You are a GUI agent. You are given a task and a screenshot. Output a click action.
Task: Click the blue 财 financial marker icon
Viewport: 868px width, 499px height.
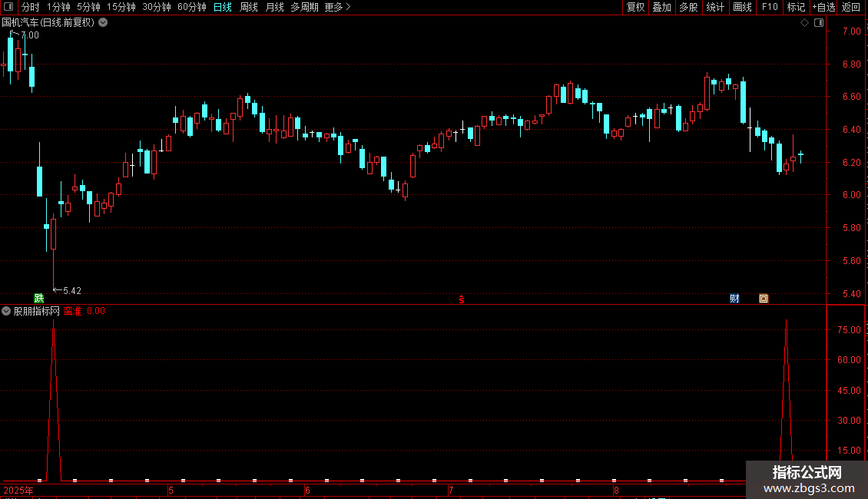tap(734, 299)
